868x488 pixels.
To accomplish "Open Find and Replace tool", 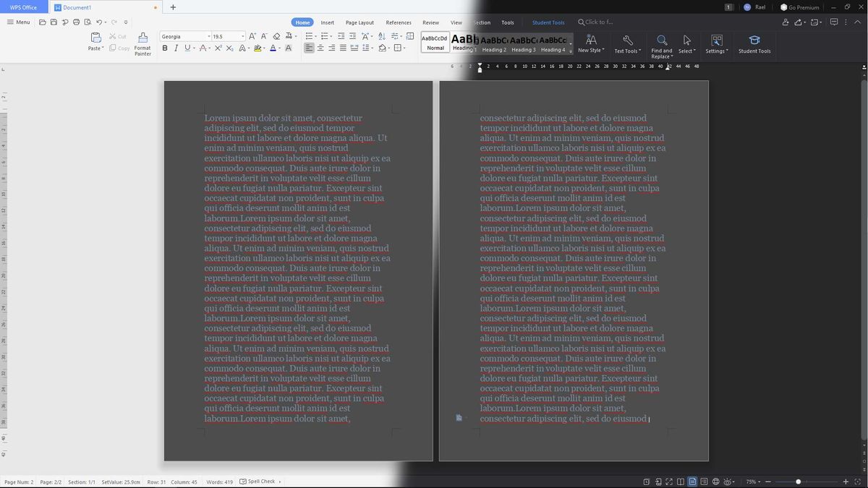I will tap(661, 45).
